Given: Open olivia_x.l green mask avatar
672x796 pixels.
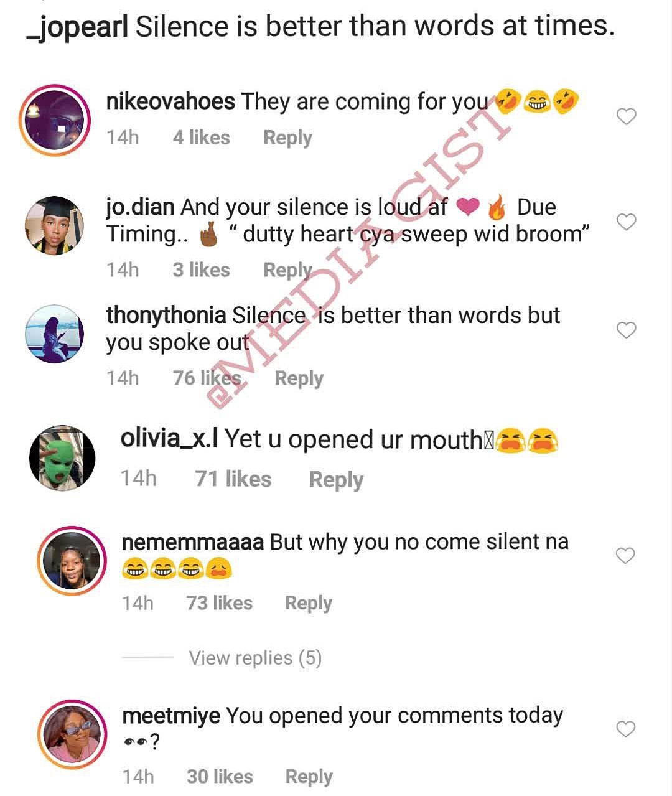Looking at the screenshot, I should pyautogui.click(x=62, y=458).
